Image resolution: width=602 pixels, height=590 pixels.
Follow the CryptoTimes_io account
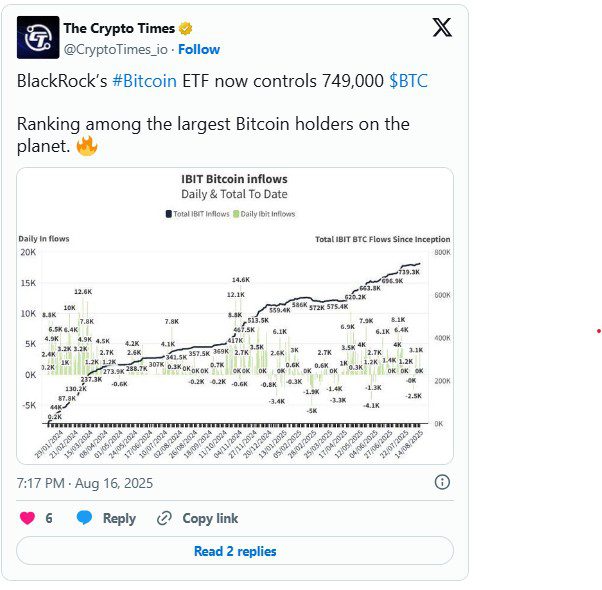pyautogui.click(x=198, y=49)
